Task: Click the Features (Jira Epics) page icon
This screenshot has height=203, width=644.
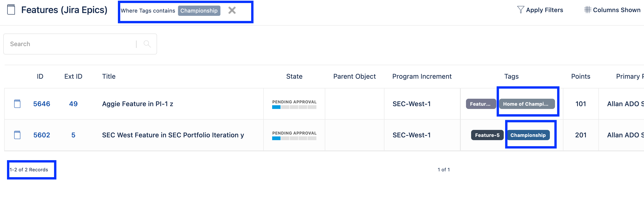Action: point(11,10)
